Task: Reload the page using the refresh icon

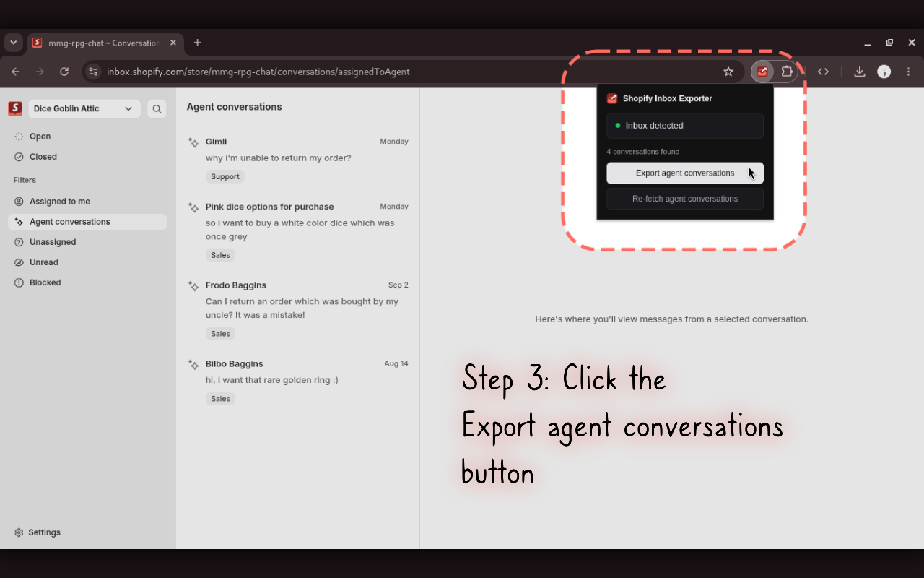Action: click(64, 72)
